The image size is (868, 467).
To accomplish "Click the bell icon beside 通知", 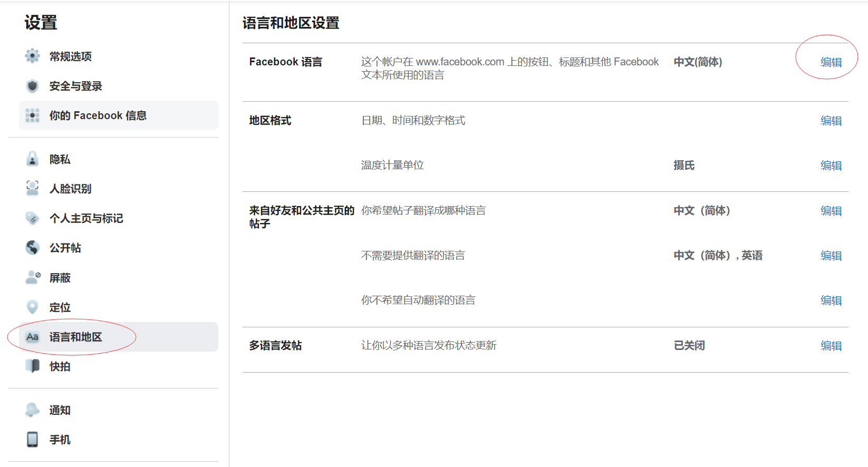I will 32,410.
